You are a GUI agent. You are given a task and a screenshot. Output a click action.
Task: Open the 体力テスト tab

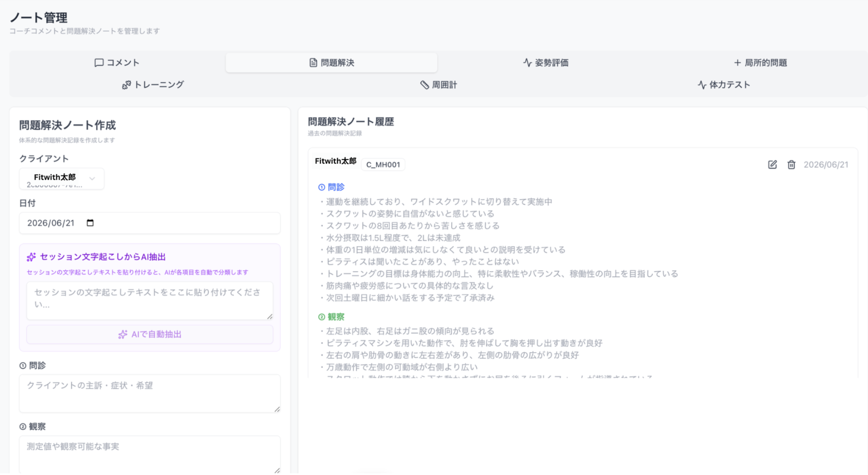[723, 85]
